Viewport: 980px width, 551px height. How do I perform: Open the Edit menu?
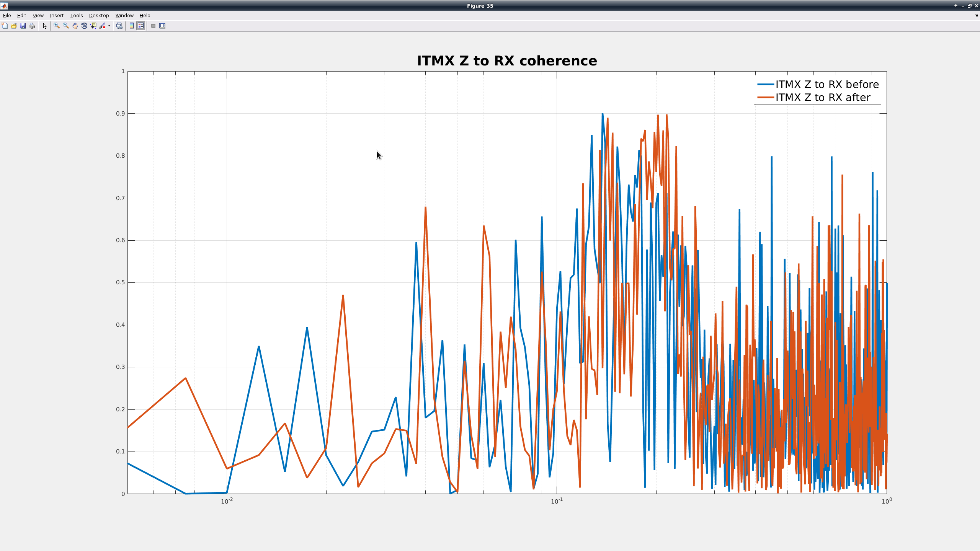coord(21,15)
